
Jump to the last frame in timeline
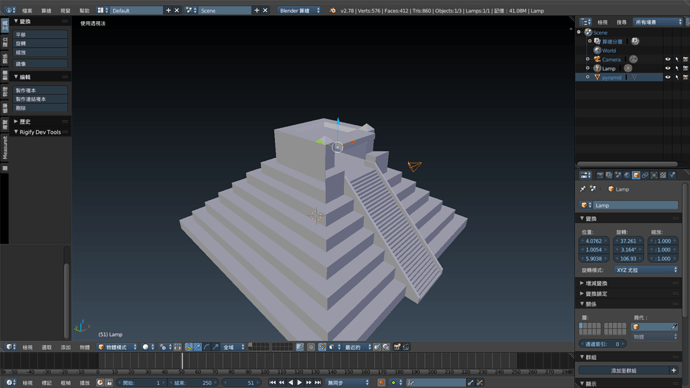click(318, 383)
